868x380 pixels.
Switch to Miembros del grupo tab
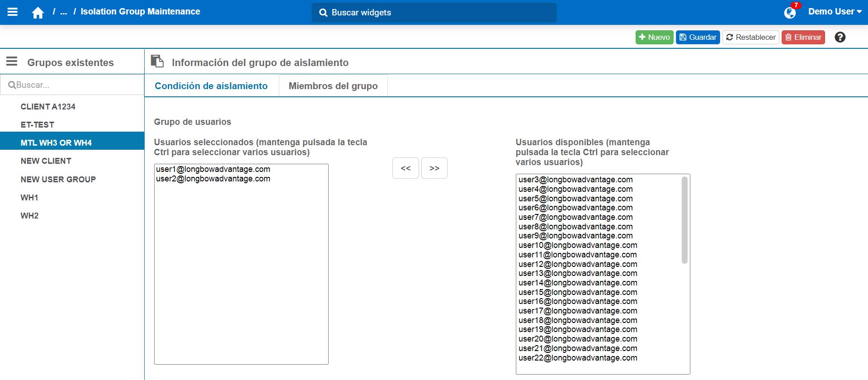point(333,86)
